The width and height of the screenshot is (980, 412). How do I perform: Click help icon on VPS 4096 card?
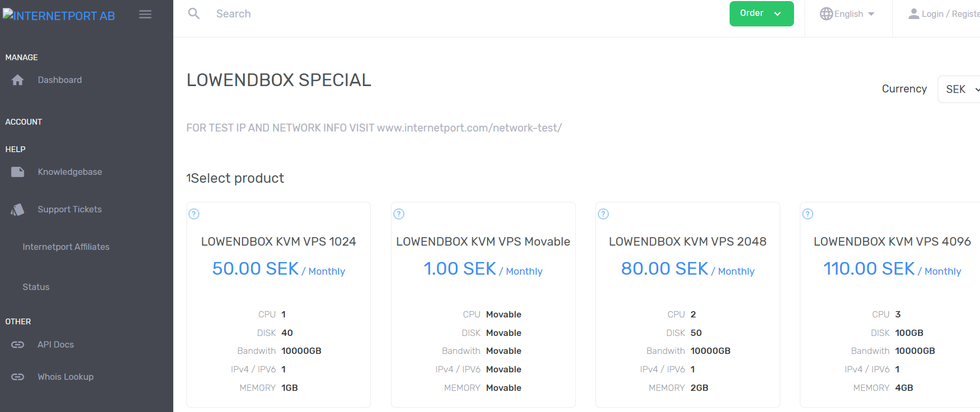pyautogui.click(x=808, y=214)
